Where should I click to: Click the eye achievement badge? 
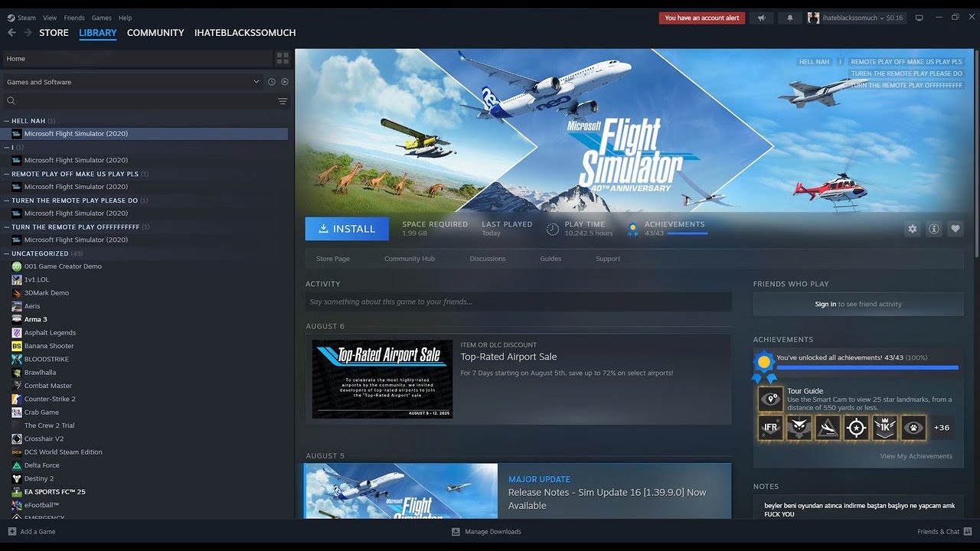click(x=913, y=428)
